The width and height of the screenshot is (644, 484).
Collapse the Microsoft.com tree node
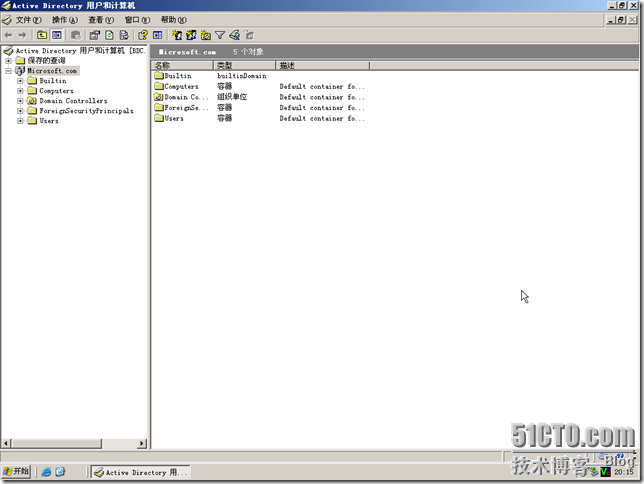(8, 71)
